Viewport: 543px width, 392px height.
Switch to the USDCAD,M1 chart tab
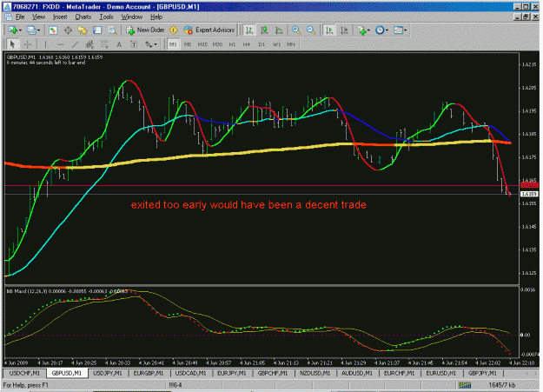point(190,373)
